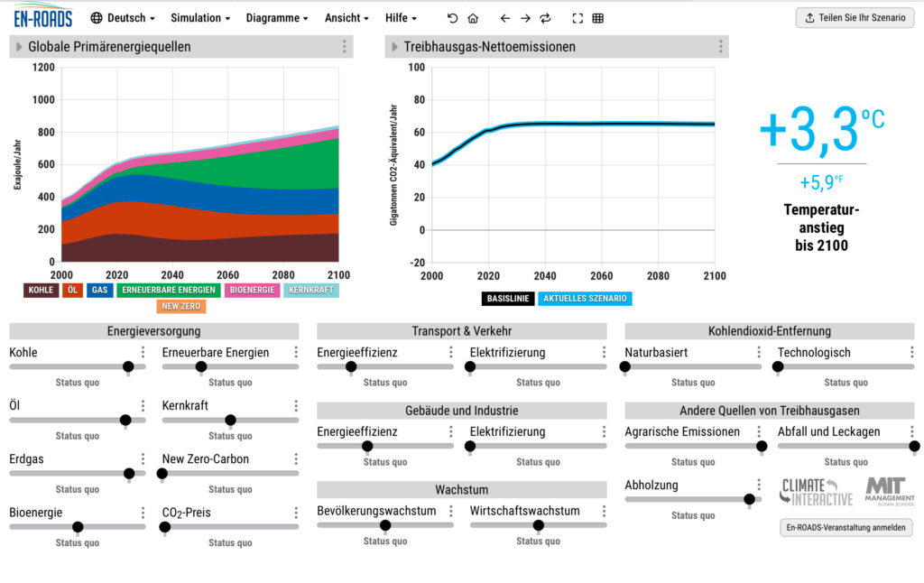
Task: Enter fullscreen with the expand icon
Action: coord(577,18)
